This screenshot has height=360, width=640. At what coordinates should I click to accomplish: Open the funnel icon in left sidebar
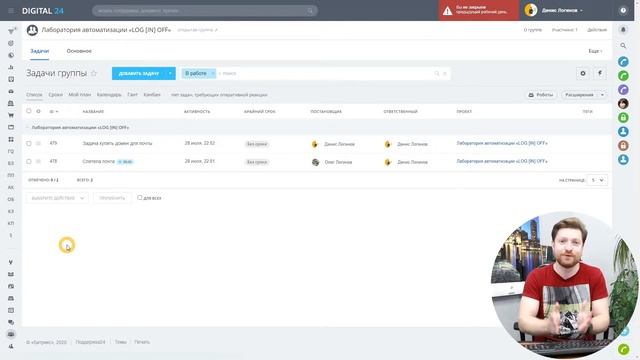[11, 31]
